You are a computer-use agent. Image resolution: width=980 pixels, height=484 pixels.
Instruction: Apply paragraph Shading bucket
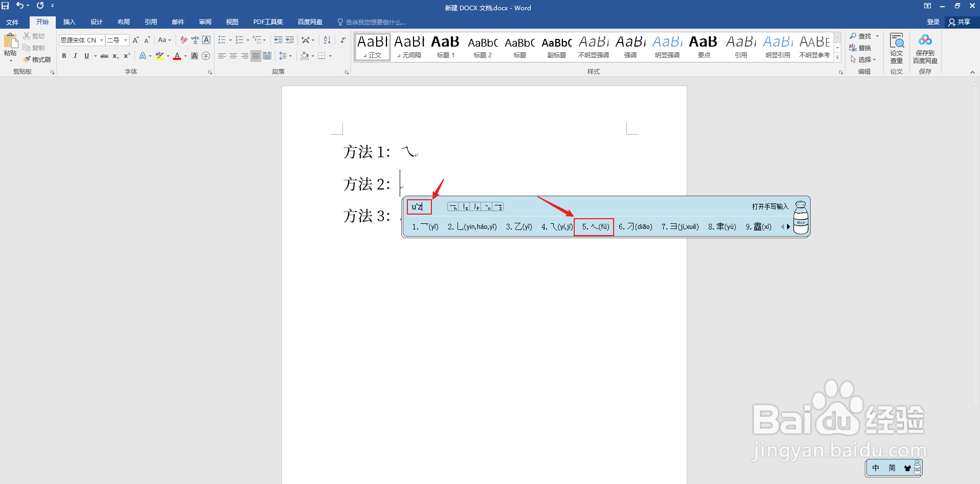click(304, 56)
